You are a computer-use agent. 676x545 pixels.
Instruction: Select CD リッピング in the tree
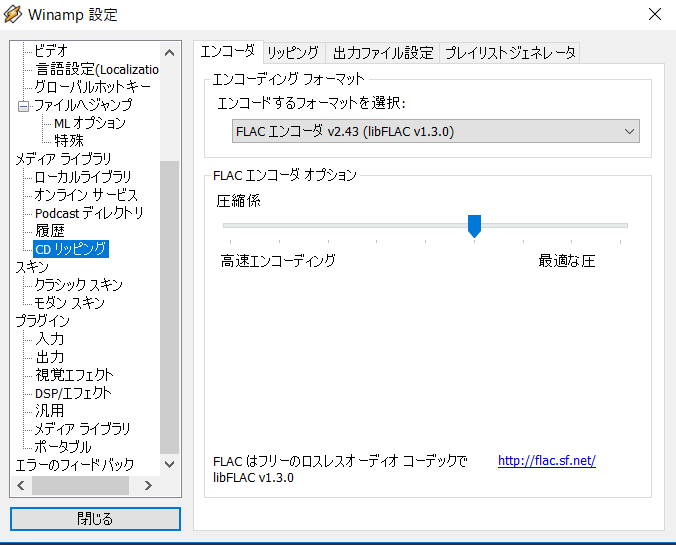point(71,249)
